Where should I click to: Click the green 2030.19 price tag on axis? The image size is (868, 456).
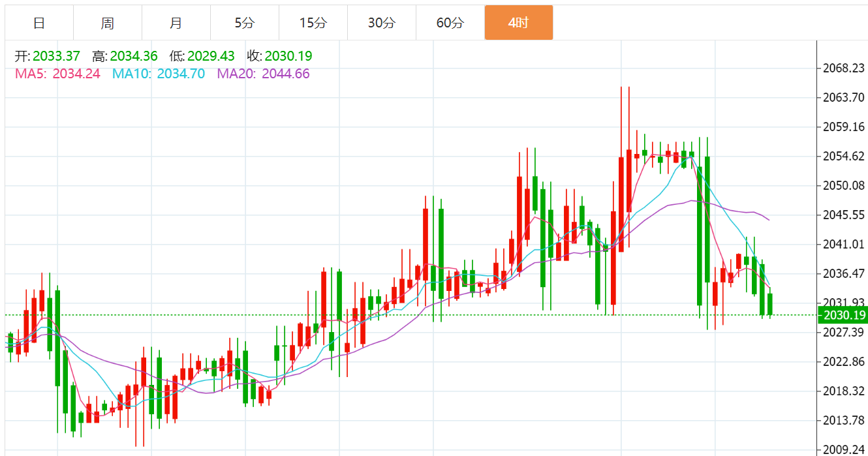coord(845,316)
